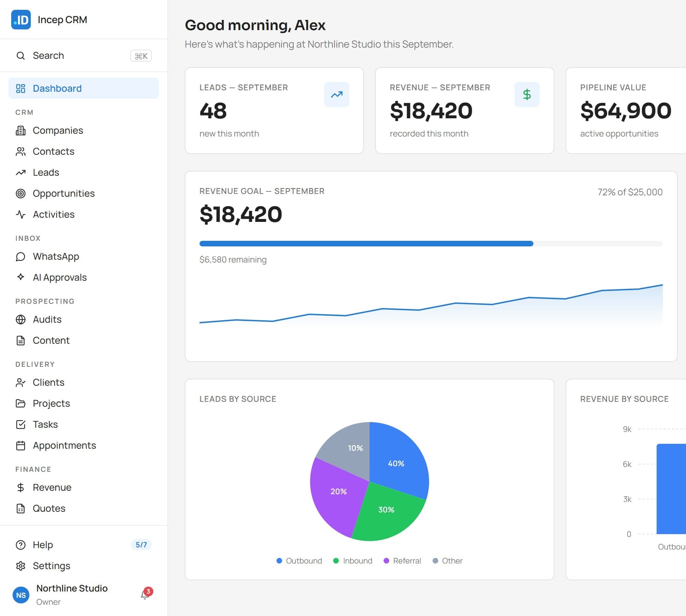Click the Quotes sheet icon
The image size is (686, 616).
coord(21,509)
